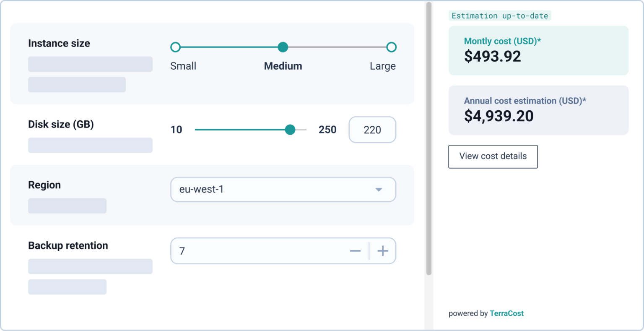
Task: Click the Disk size slider handle
Action: (291, 130)
